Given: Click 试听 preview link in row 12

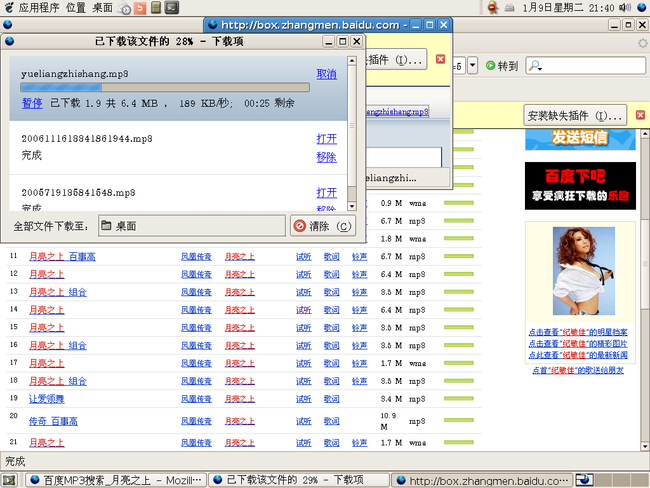Looking at the screenshot, I should [303, 274].
